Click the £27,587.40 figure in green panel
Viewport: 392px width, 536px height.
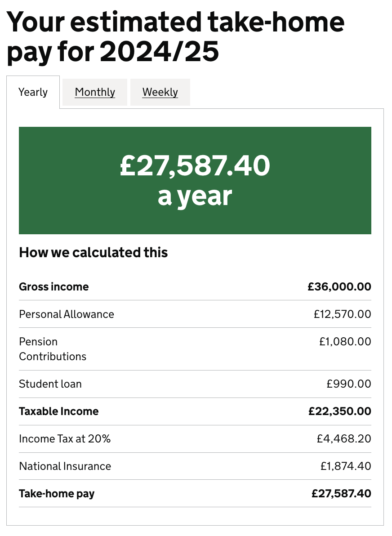[195, 165]
